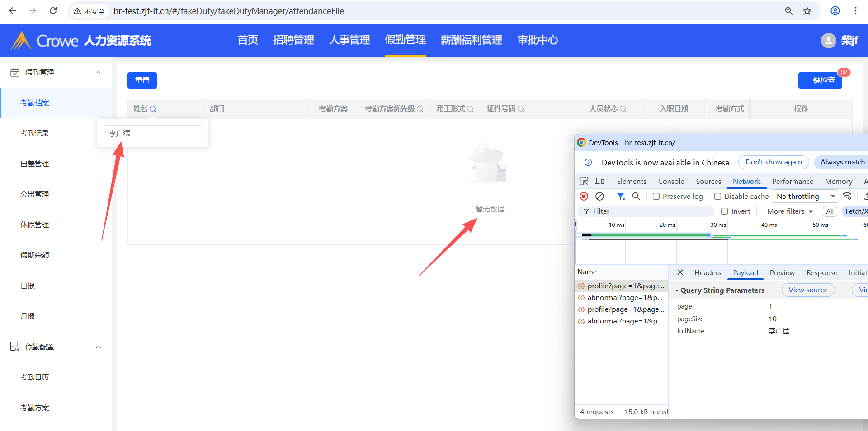Click the name search input field
The width and height of the screenshot is (868, 431).
click(152, 133)
